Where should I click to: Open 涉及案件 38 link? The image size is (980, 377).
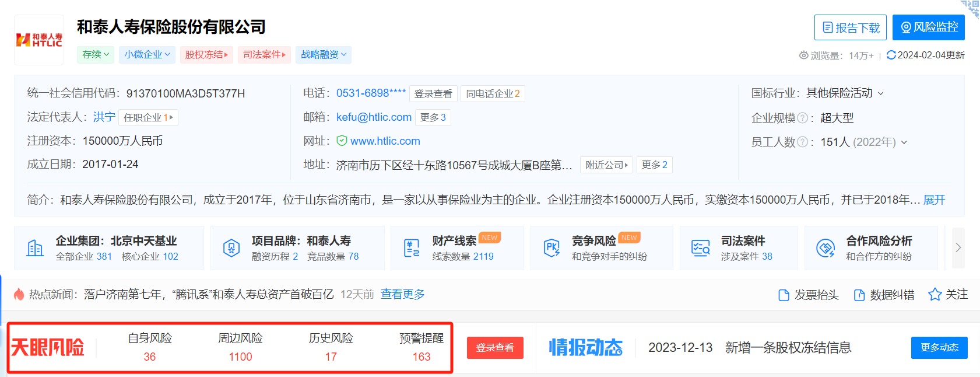point(747,256)
